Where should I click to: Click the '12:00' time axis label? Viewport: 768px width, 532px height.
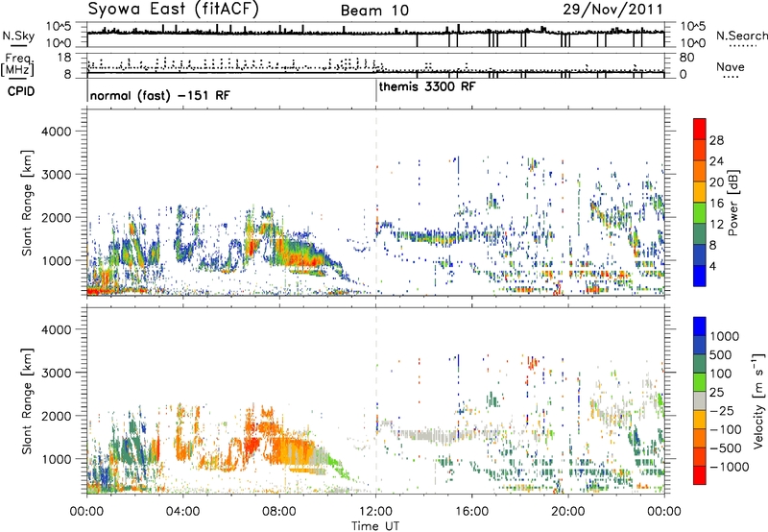[375, 512]
